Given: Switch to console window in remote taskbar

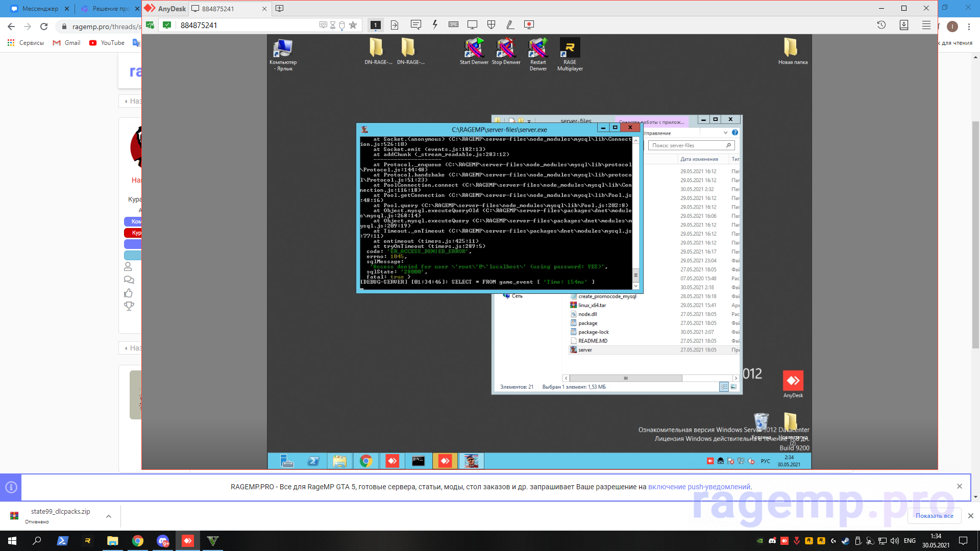Looking at the screenshot, I should tap(418, 461).
